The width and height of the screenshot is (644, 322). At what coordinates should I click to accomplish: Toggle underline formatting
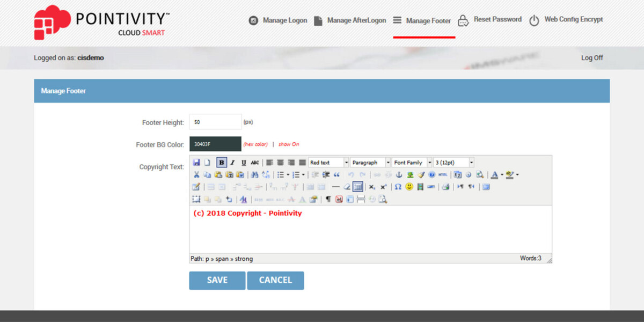pos(244,163)
